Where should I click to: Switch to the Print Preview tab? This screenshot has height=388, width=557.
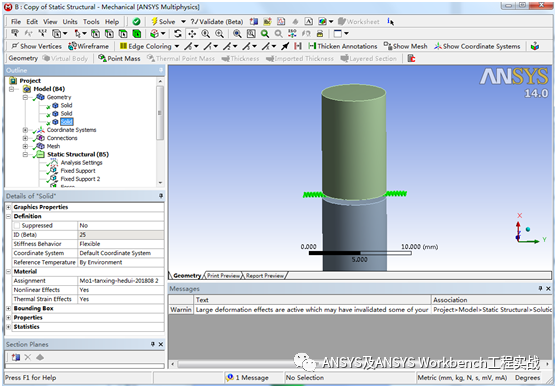click(x=223, y=276)
